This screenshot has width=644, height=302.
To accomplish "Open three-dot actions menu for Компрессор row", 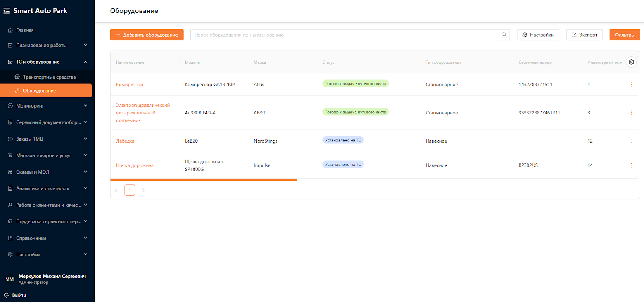I will tap(631, 85).
